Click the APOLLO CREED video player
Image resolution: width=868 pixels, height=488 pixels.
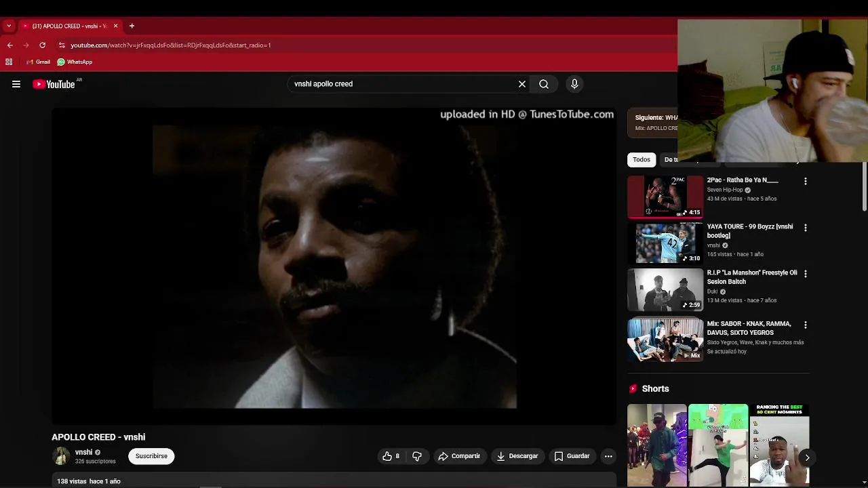pos(334,266)
